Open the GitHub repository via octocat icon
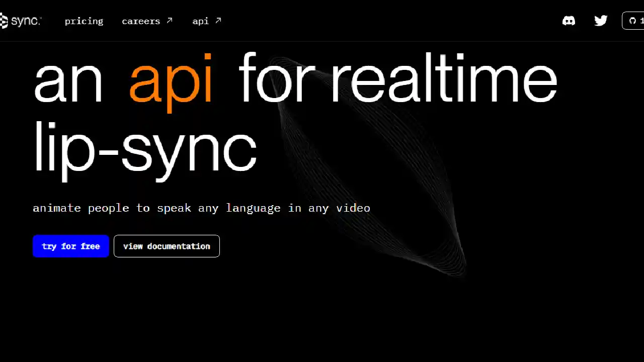 (x=633, y=21)
